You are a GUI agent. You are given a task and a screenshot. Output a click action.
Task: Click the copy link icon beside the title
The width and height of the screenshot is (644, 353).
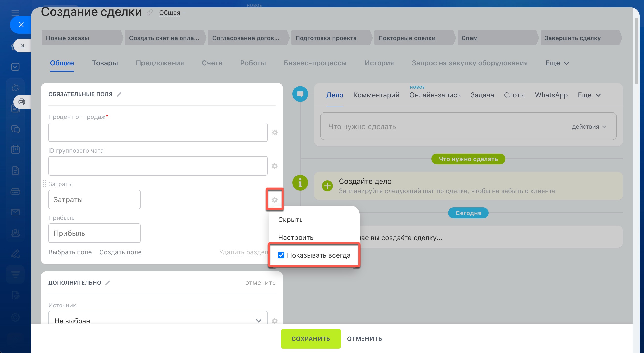tap(149, 12)
